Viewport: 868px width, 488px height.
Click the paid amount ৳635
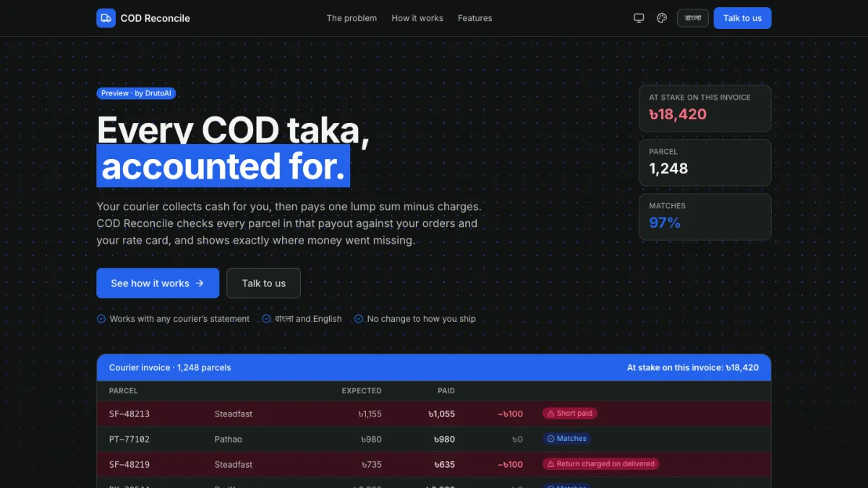pyautogui.click(x=445, y=465)
